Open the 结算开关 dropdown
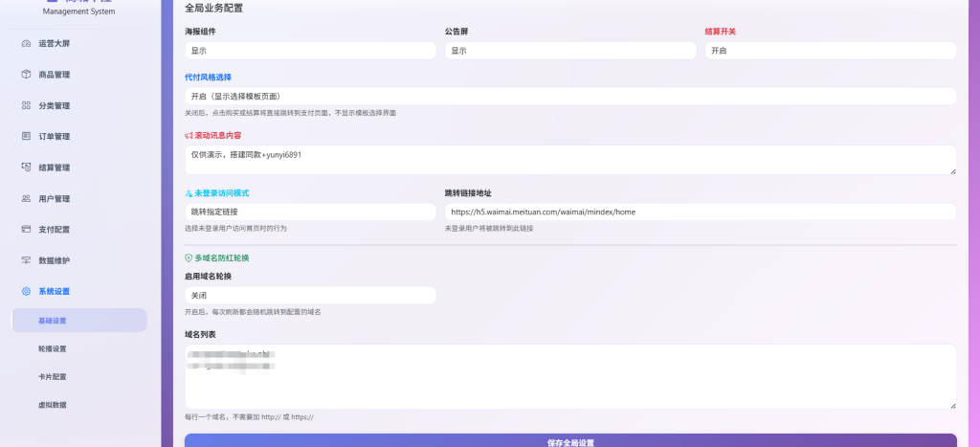The height and width of the screenshot is (447, 980). (x=830, y=51)
